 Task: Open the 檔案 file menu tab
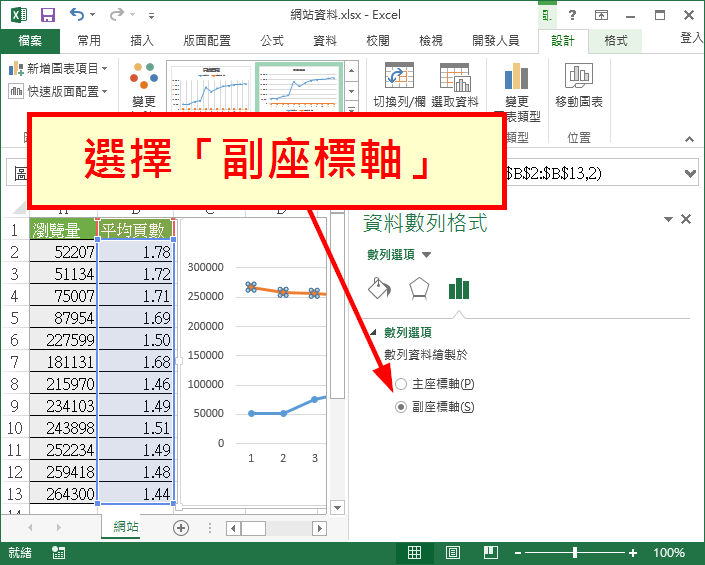click(x=30, y=41)
